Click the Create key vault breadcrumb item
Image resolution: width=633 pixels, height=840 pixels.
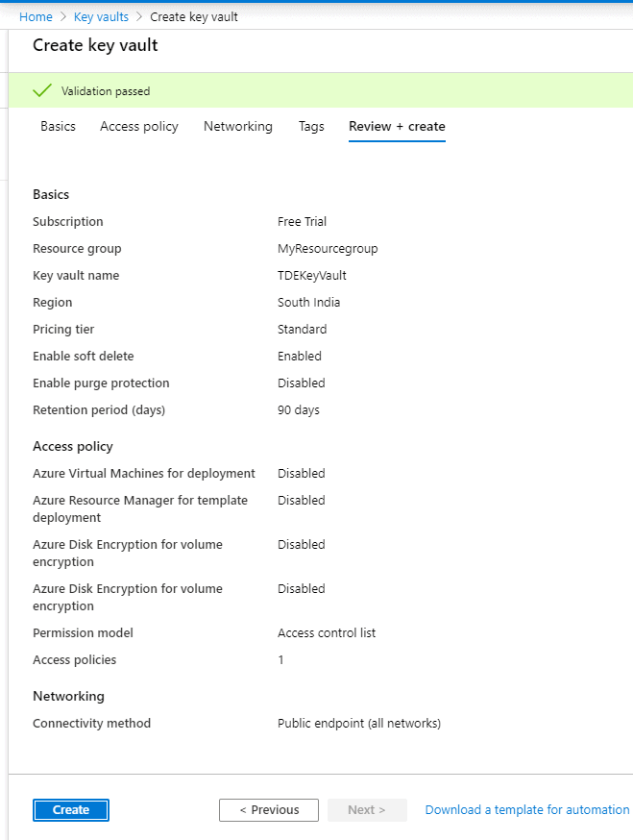pyautogui.click(x=194, y=17)
